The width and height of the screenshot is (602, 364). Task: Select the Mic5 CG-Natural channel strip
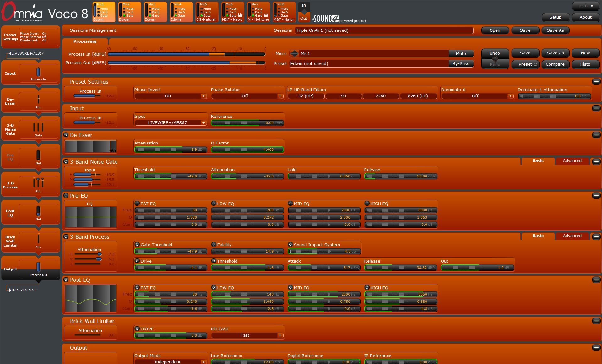207,12
